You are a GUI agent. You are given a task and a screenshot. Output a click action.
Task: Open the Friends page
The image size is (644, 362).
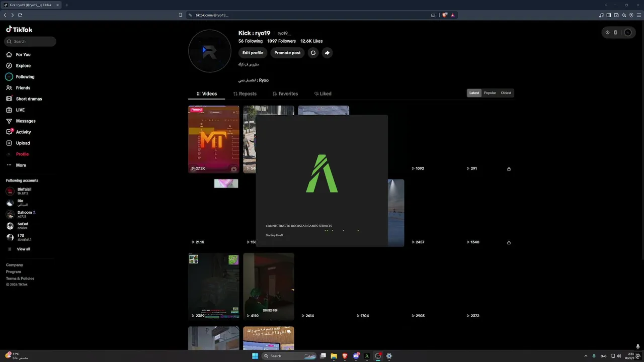(18, 88)
